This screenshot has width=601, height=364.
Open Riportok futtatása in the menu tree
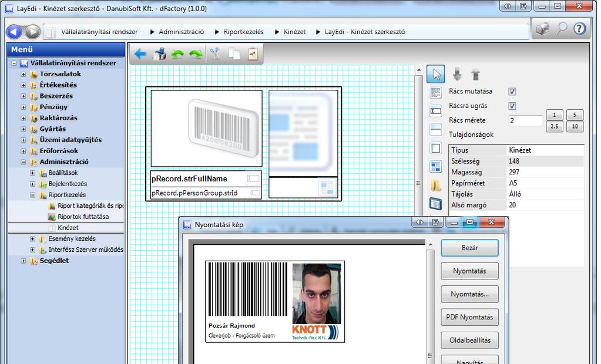coord(83,217)
